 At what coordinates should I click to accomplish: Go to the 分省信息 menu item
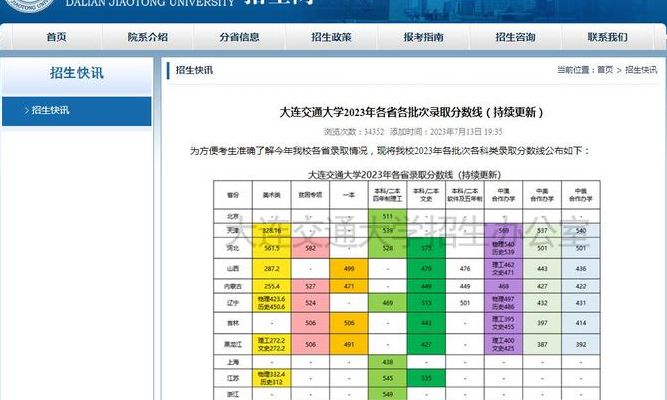239,37
